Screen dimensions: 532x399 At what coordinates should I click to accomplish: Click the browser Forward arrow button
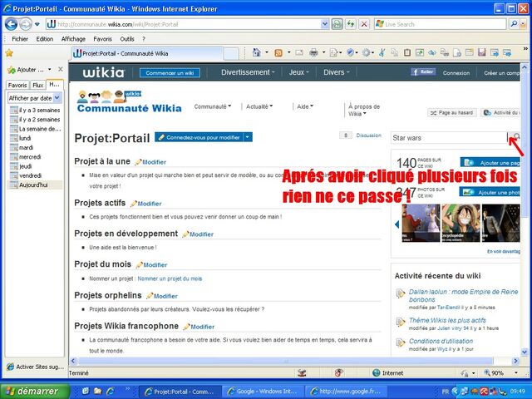point(25,24)
